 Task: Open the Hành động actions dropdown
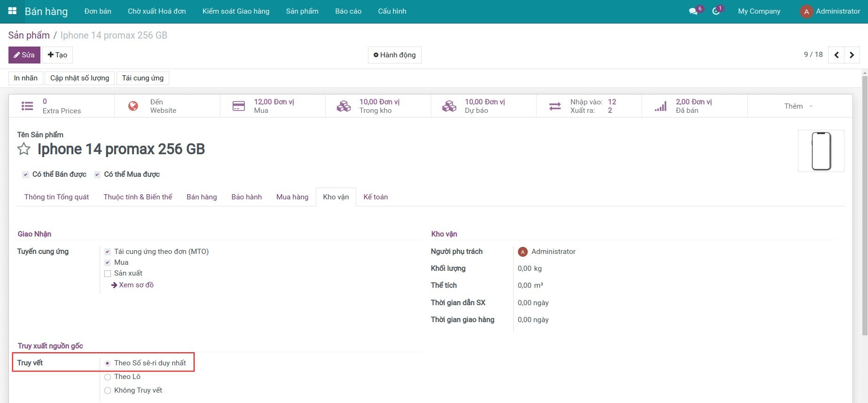[394, 55]
